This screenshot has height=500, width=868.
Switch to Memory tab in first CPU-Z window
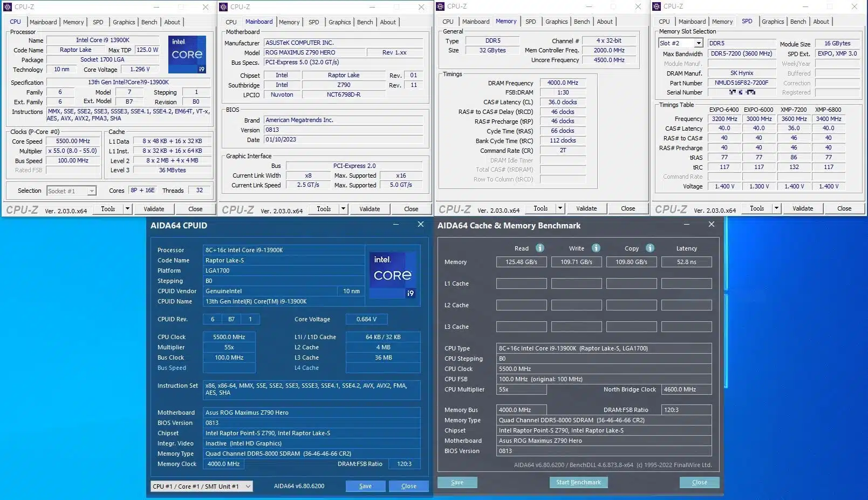coord(73,22)
